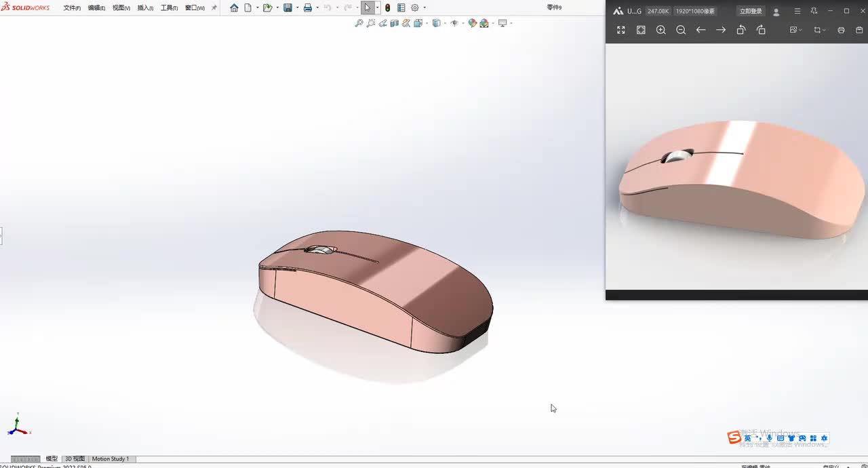The image size is (868, 468).
Task: Click 立即登录 in image viewer
Action: point(751,11)
